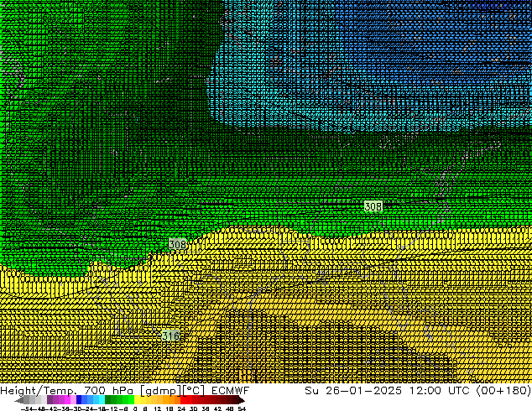Click the dark green swatch in the legend
Viewport: 532px width, 411px height.
pos(107,399)
